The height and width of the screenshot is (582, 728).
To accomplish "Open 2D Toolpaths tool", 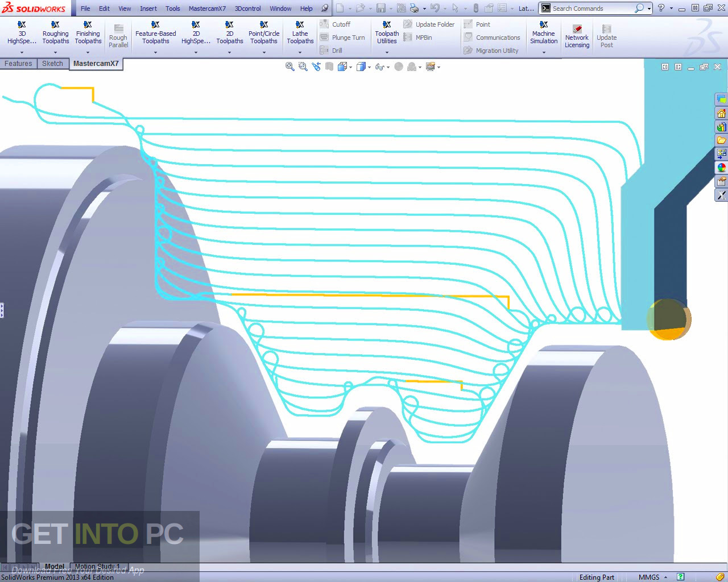I will (229, 32).
